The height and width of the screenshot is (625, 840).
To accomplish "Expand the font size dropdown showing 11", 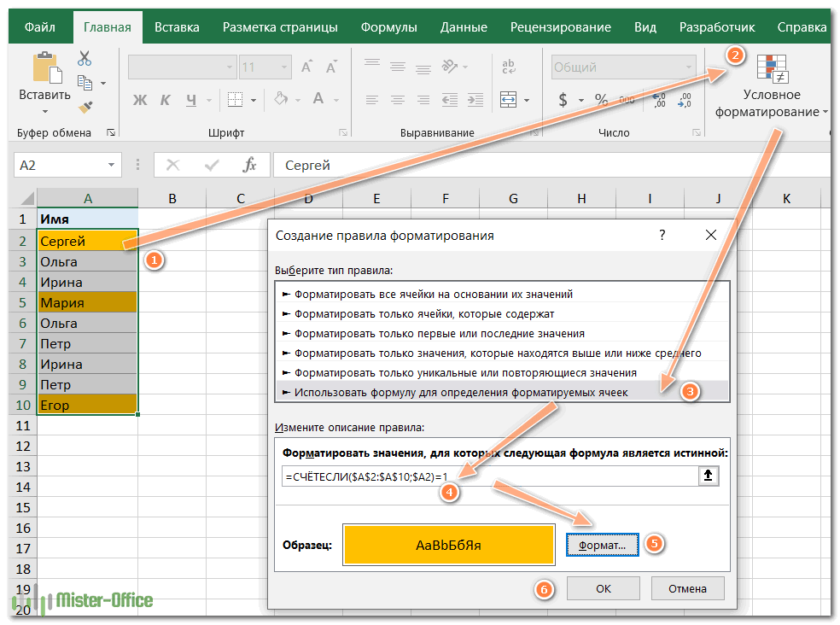I will (286, 67).
